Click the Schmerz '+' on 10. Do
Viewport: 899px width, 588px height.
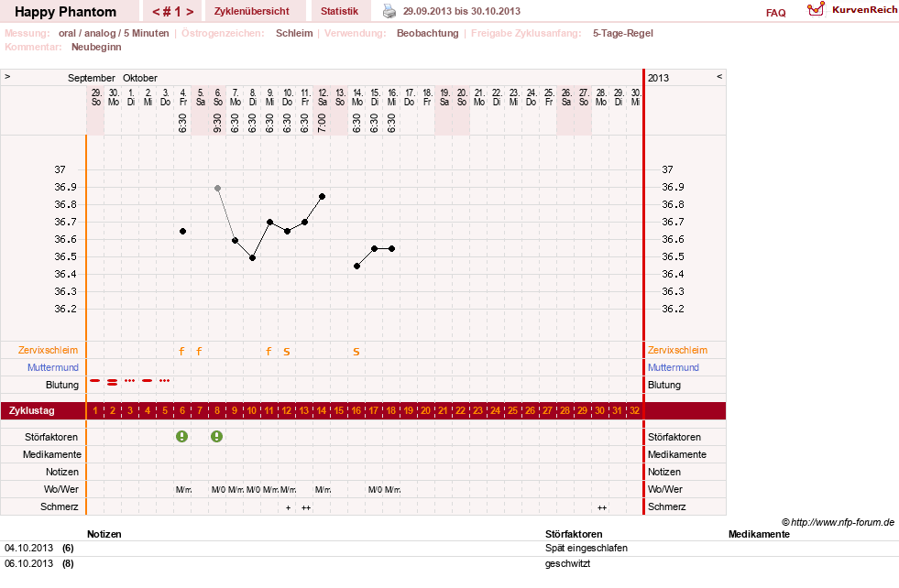288,507
